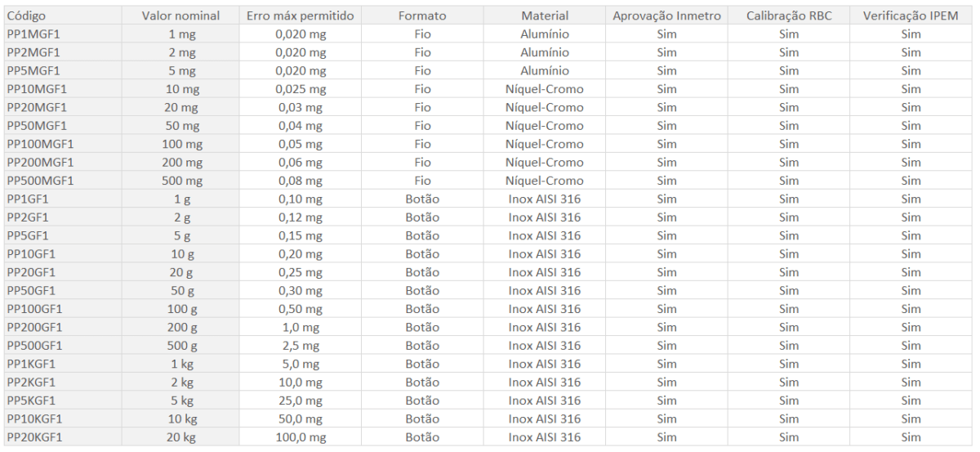Click the Código column header
This screenshot has height=452, width=980.
tap(26, 16)
